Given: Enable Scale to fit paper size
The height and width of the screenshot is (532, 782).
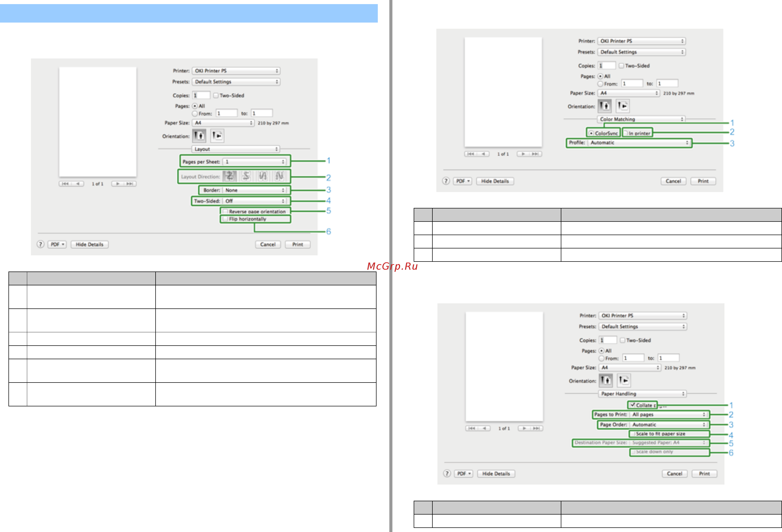Looking at the screenshot, I should tap(633, 434).
